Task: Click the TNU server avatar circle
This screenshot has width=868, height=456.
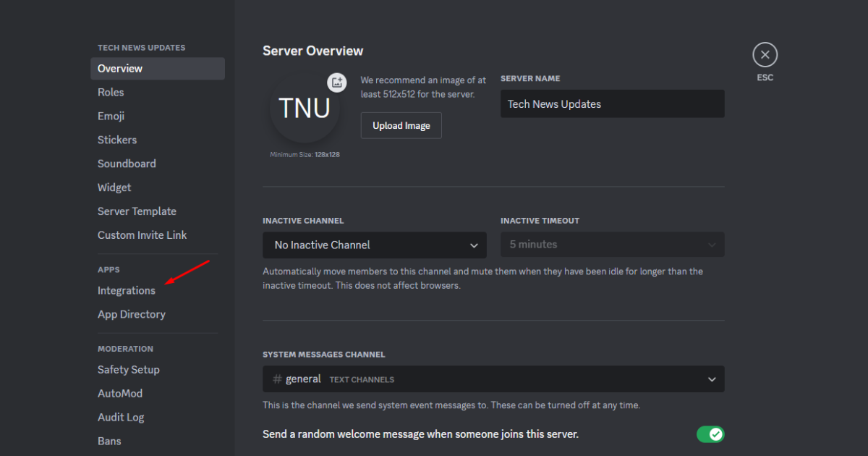Action: (x=305, y=107)
